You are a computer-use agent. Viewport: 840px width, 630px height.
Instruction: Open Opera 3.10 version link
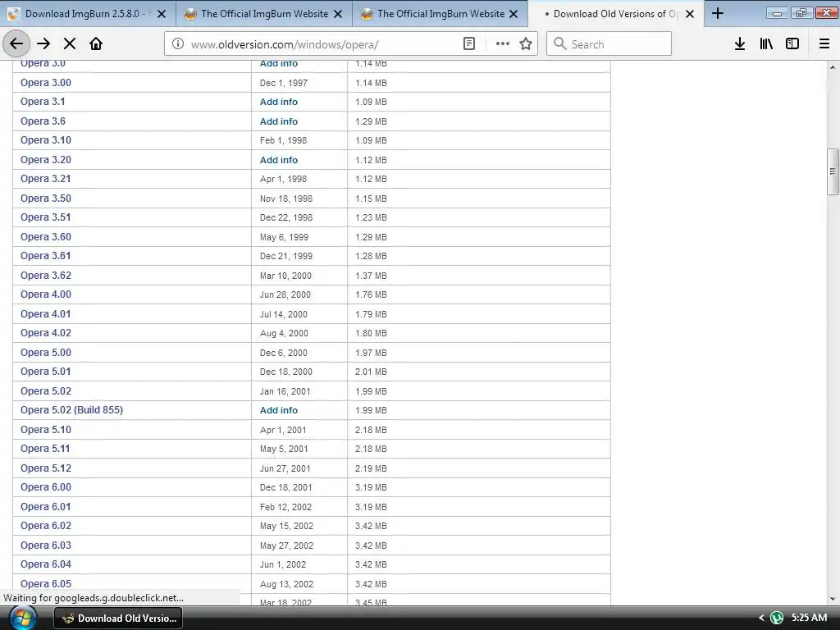[x=46, y=140]
